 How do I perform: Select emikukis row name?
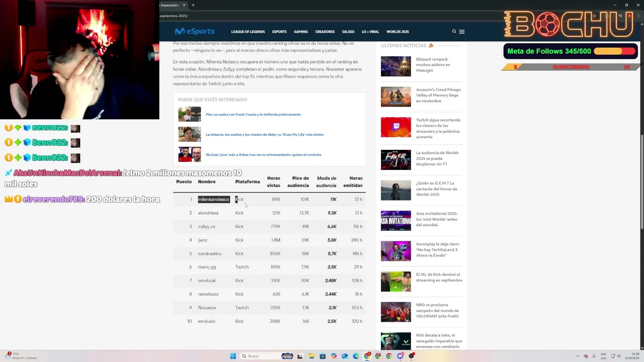(x=206, y=321)
